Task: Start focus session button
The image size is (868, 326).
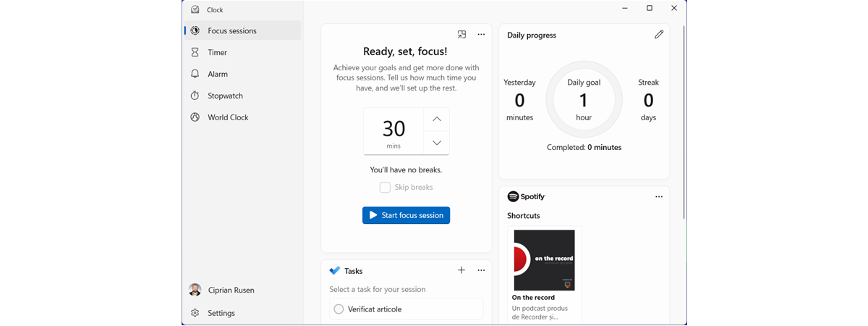Action: point(406,215)
